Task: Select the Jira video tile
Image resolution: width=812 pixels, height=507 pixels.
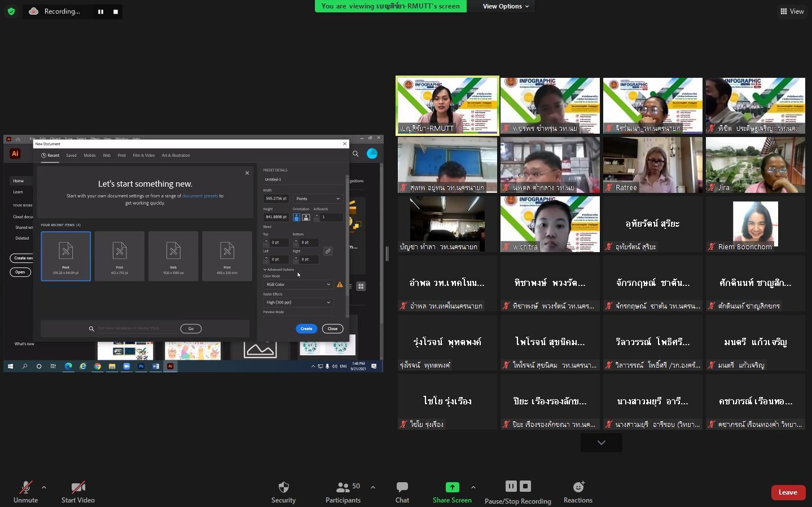Action: click(x=756, y=165)
